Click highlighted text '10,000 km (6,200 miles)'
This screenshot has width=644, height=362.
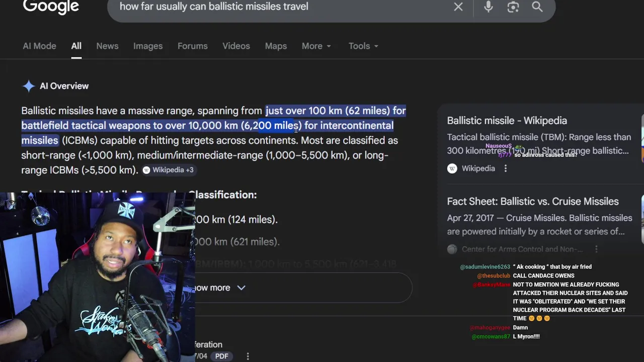coord(245,126)
